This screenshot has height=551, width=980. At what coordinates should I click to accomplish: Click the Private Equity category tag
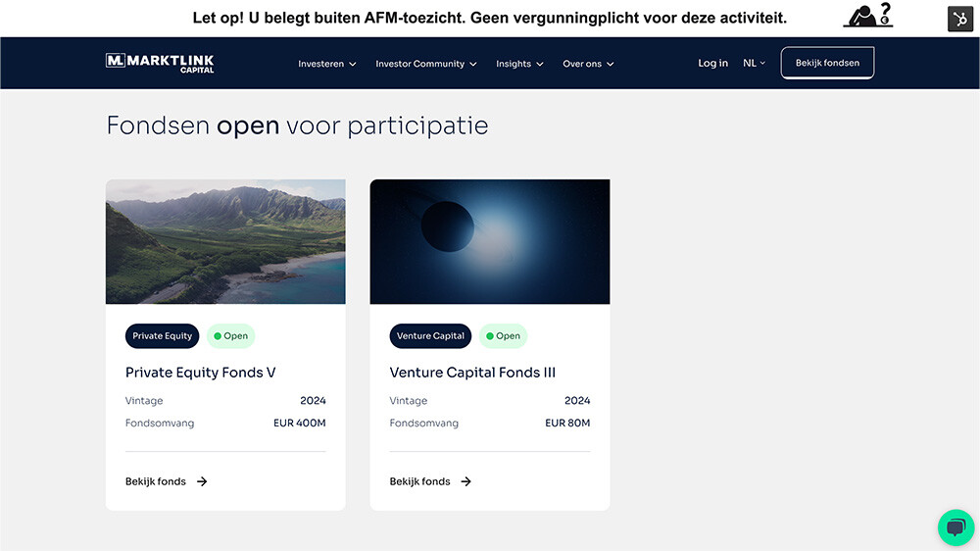[x=163, y=336]
